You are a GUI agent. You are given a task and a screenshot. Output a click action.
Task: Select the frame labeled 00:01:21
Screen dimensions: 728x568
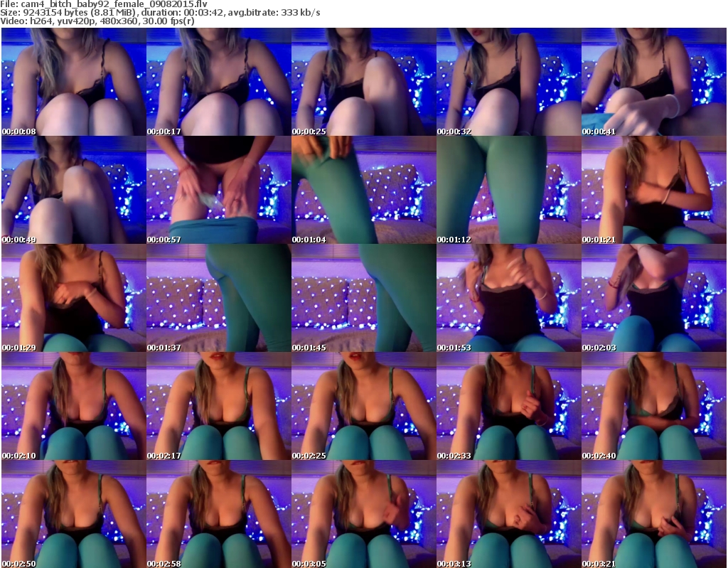(x=654, y=190)
